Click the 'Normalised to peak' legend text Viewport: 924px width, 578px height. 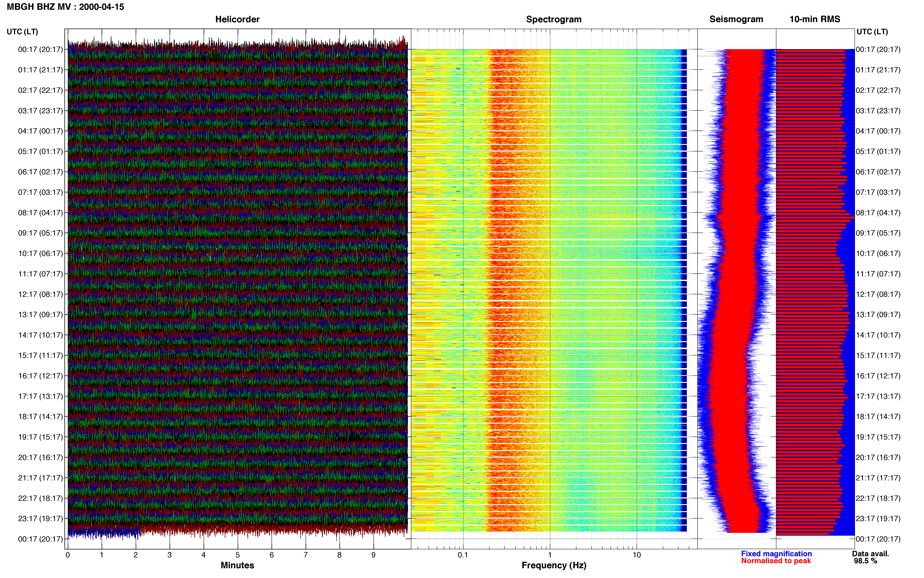coord(776,561)
